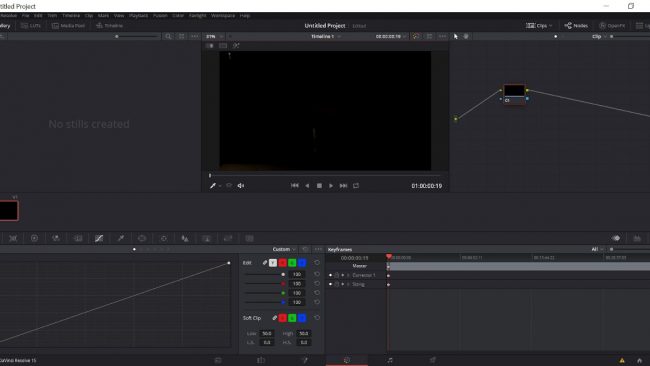The width and height of the screenshot is (650, 366).
Task: Toggle loop playback
Action: click(x=356, y=186)
